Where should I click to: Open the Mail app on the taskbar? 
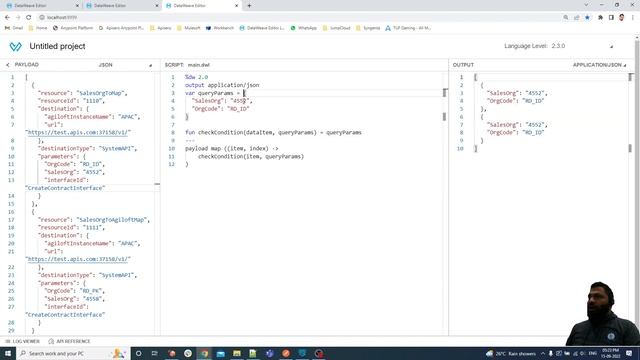point(220,353)
